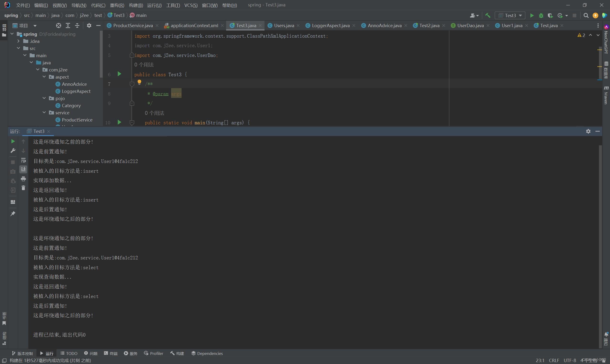Open the 终端 terminal tool window
610x364 pixels.
111,353
